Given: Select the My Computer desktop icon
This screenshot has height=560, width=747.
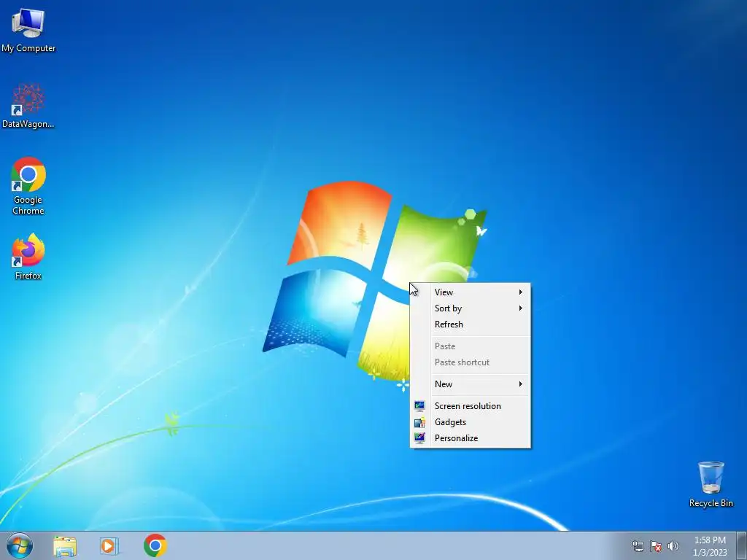Looking at the screenshot, I should (x=28, y=30).
